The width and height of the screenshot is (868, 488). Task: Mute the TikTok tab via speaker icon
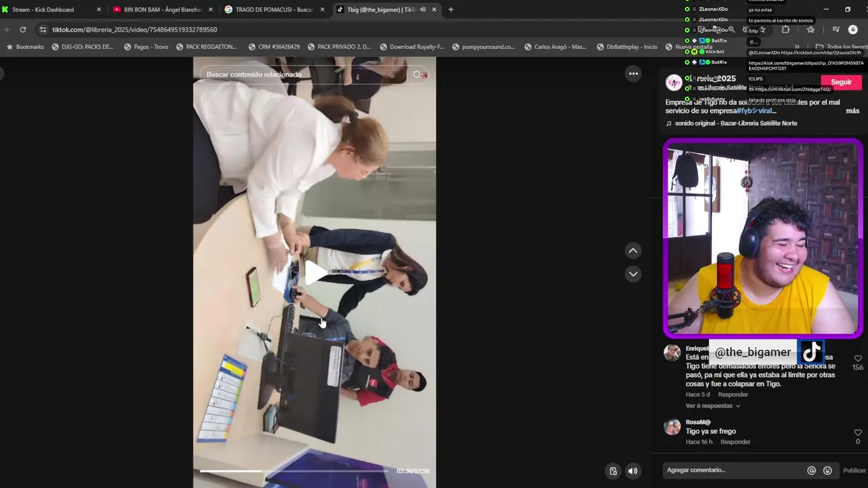(422, 9)
